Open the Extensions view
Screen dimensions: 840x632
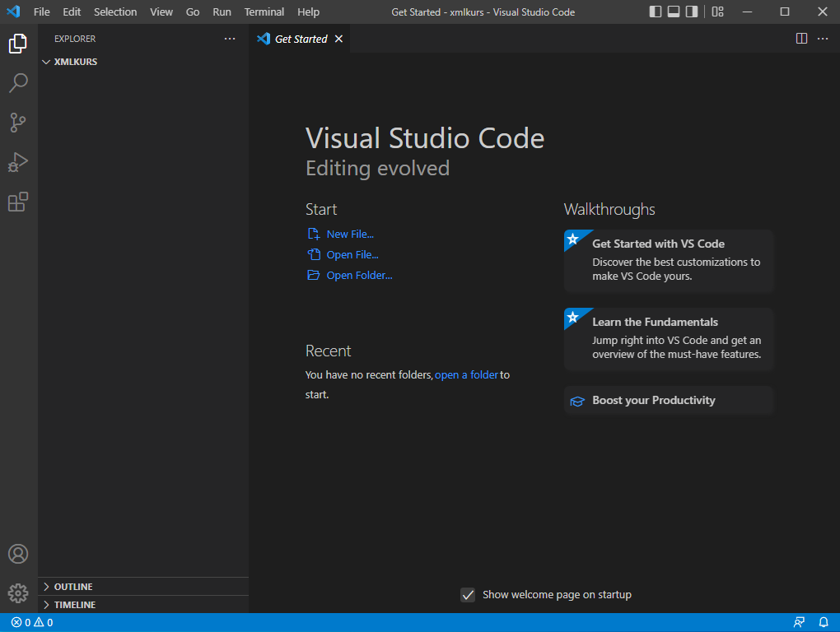coord(18,202)
